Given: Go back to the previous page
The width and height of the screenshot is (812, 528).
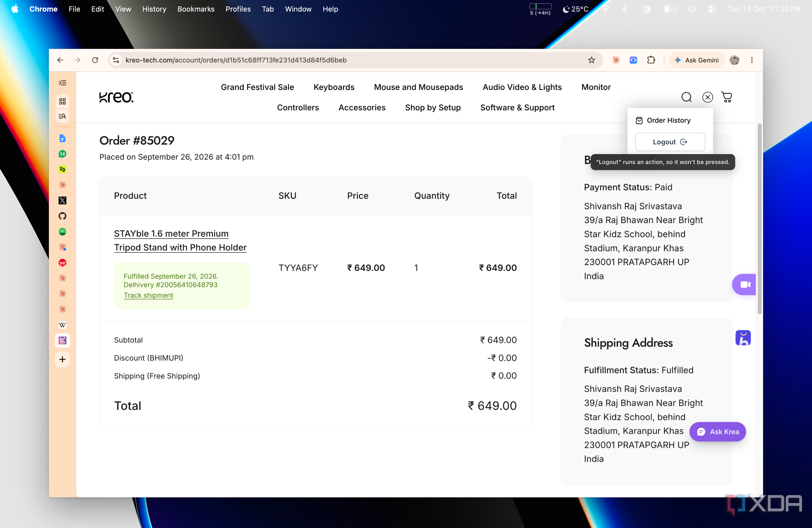Looking at the screenshot, I should pyautogui.click(x=60, y=60).
